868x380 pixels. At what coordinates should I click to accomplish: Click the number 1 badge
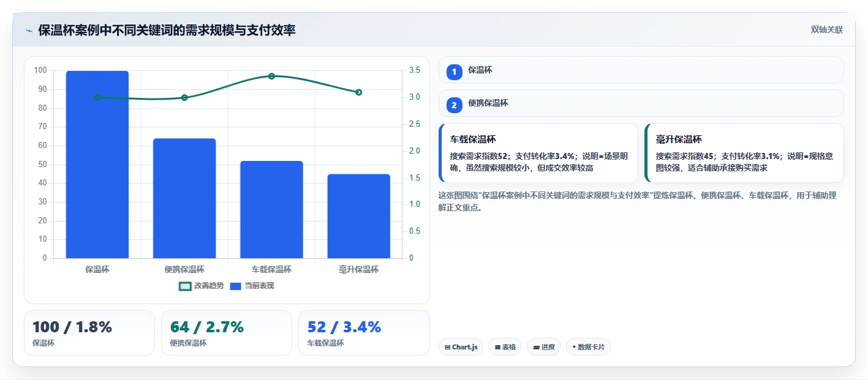pyautogui.click(x=455, y=72)
